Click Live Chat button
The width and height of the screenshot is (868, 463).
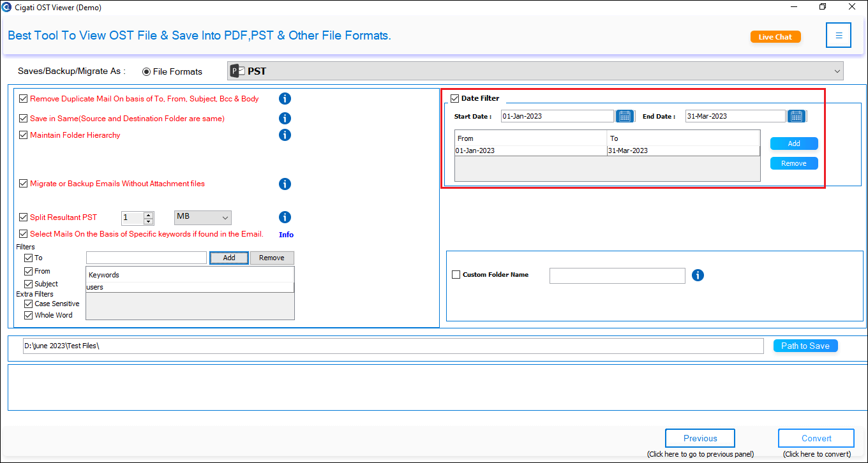click(775, 37)
